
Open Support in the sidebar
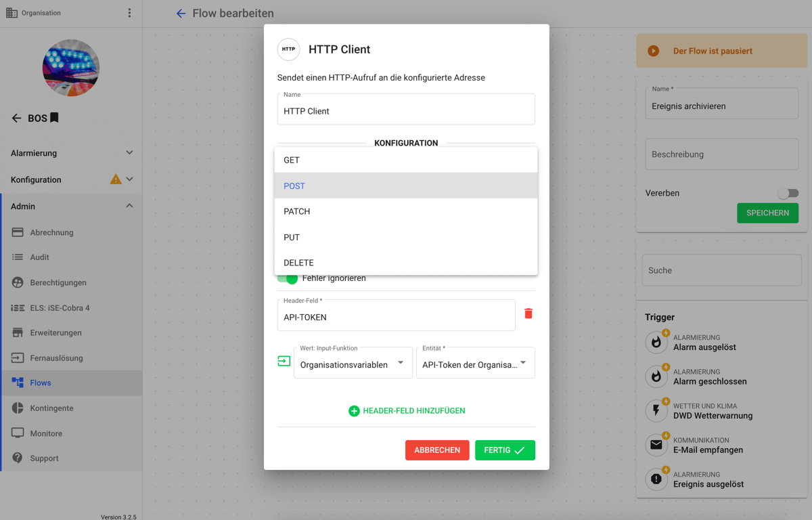point(71,458)
